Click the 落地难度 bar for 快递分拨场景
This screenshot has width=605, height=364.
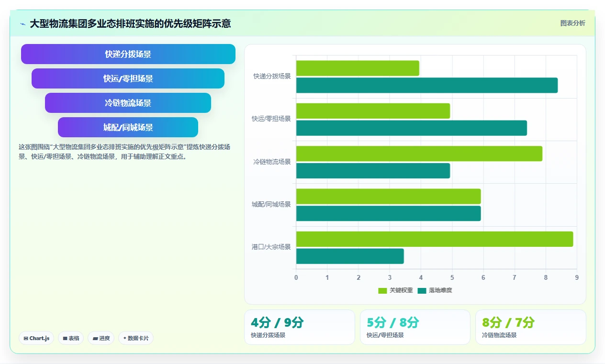tap(427, 85)
